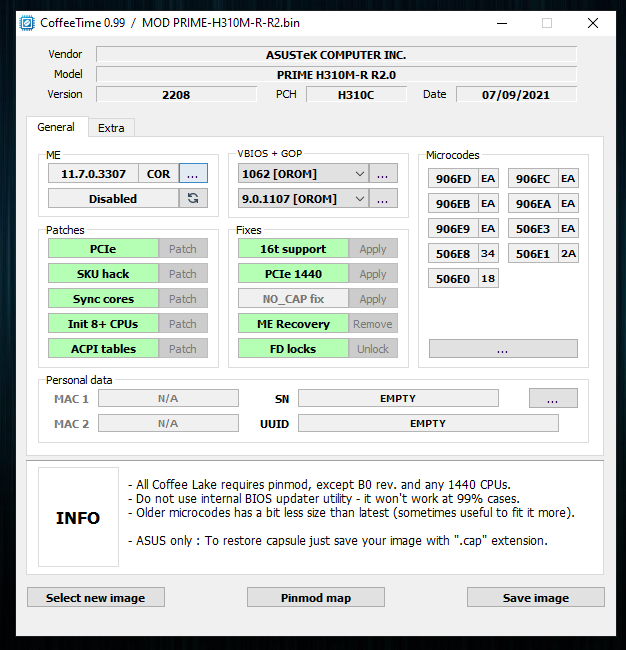The width and height of the screenshot is (626, 650).
Task: Click revision 2A next to 506E1
Action: point(568,253)
